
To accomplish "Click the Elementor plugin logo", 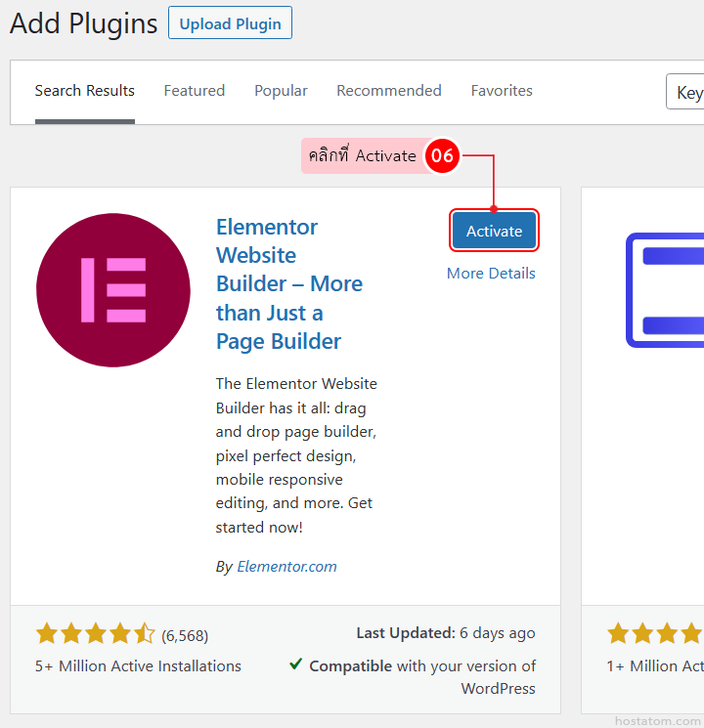I will pyautogui.click(x=113, y=290).
